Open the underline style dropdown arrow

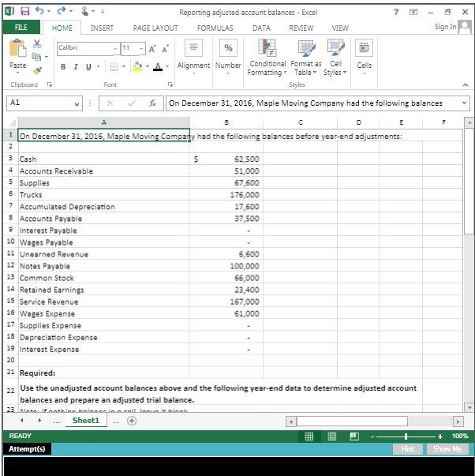98,66
